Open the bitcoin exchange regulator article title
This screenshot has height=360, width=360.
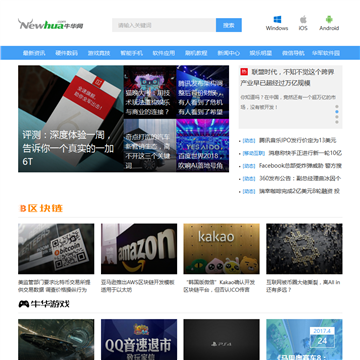click(54, 286)
